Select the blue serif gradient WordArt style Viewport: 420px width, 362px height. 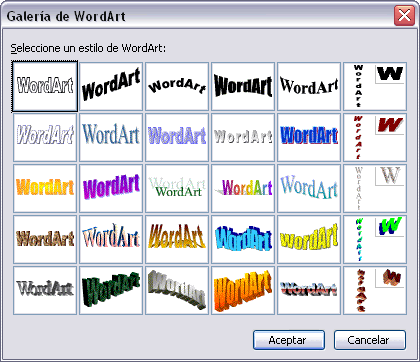point(111,137)
